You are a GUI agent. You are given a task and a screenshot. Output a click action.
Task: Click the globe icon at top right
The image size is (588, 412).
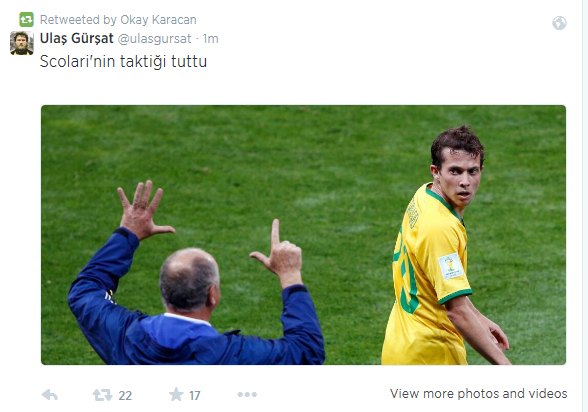click(559, 23)
